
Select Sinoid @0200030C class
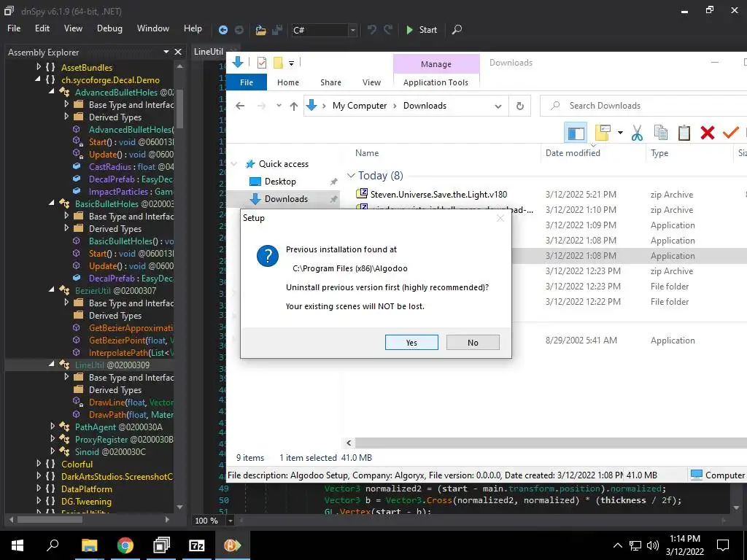[x=110, y=451]
